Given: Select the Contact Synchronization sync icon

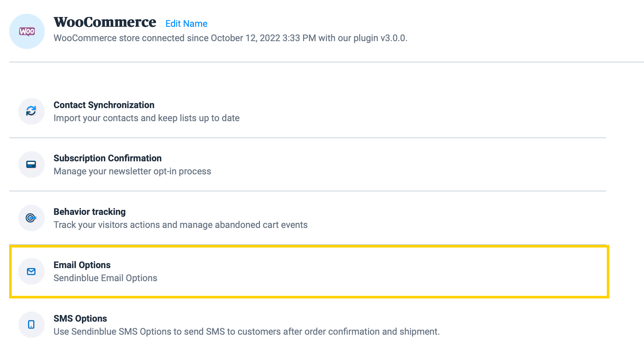Looking at the screenshot, I should 31,111.
